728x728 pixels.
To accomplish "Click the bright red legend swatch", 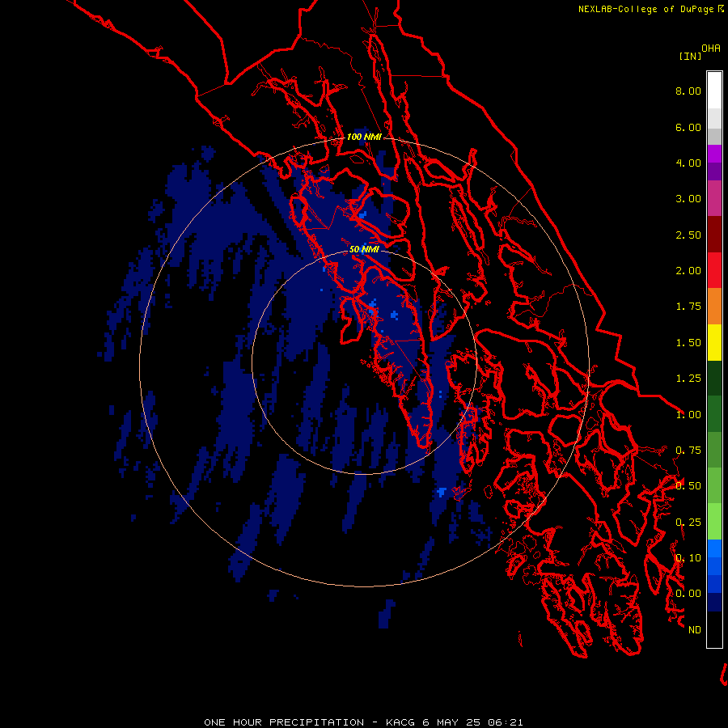I will (x=714, y=270).
